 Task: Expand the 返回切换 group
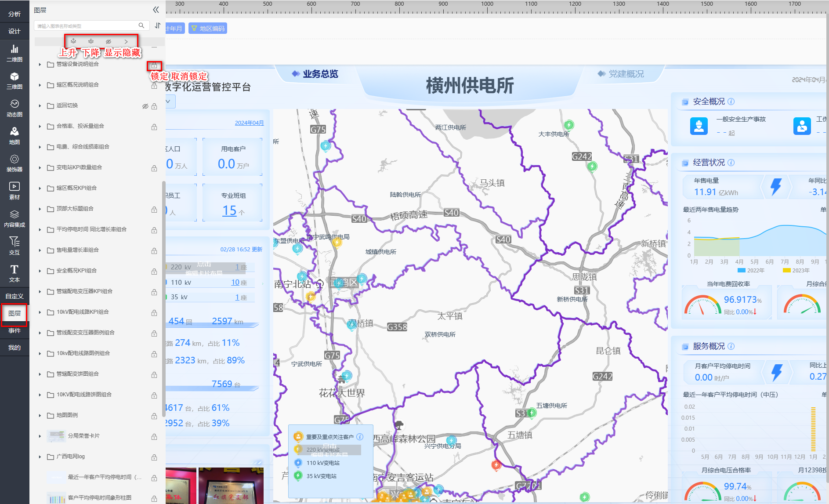[40, 105]
